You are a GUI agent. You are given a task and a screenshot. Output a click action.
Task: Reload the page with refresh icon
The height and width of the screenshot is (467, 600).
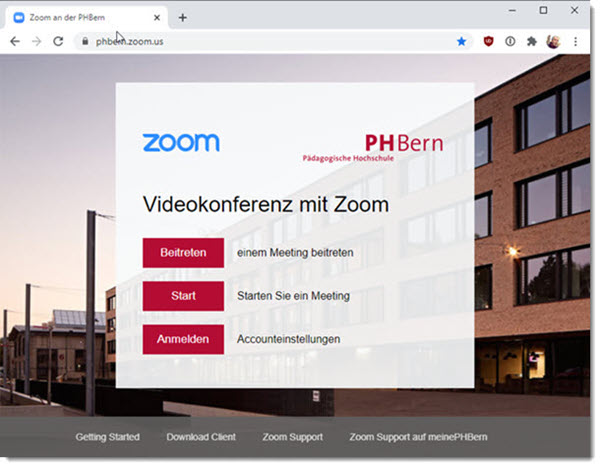coord(58,41)
